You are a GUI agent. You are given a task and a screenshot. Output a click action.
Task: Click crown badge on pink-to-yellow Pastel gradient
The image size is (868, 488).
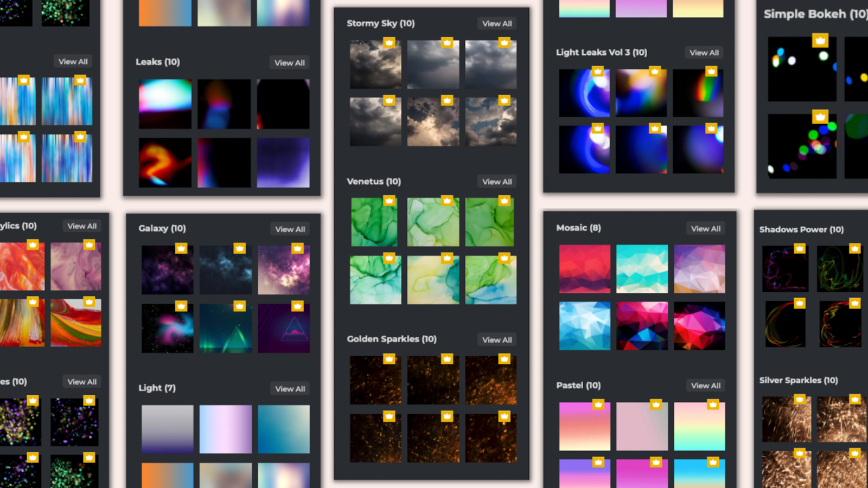point(598,404)
